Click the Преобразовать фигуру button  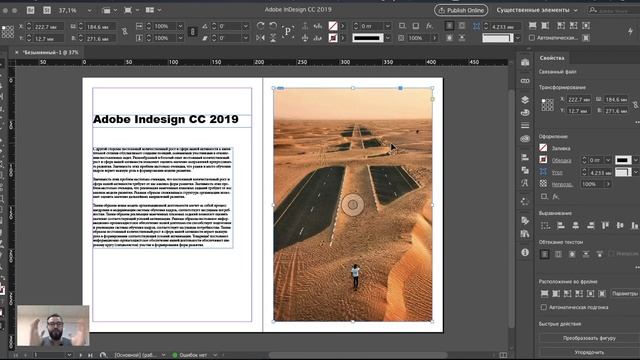(589, 338)
